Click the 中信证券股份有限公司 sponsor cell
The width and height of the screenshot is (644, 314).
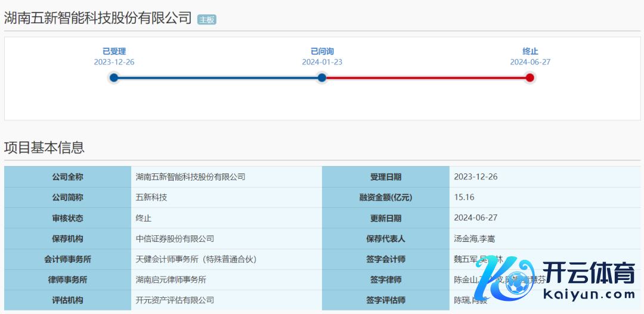point(175,239)
